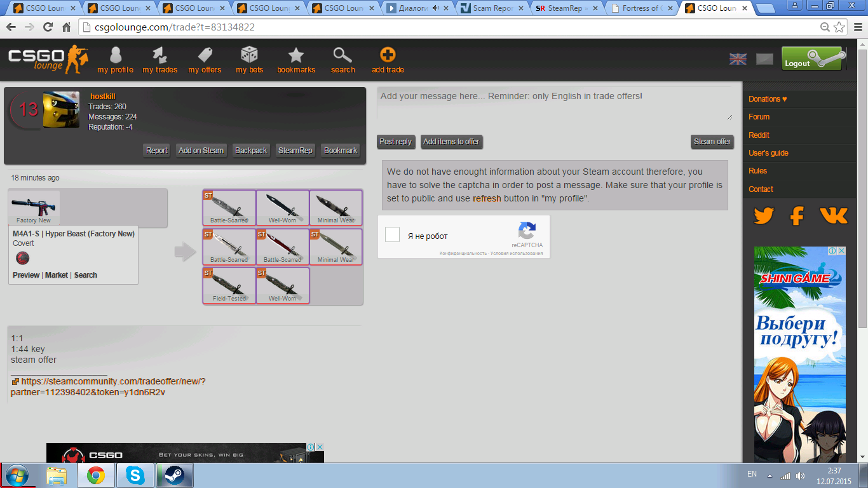Viewport: 868px width, 488px height.
Task: Click the collection icon under Covert
Action: click(x=22, y=258)
